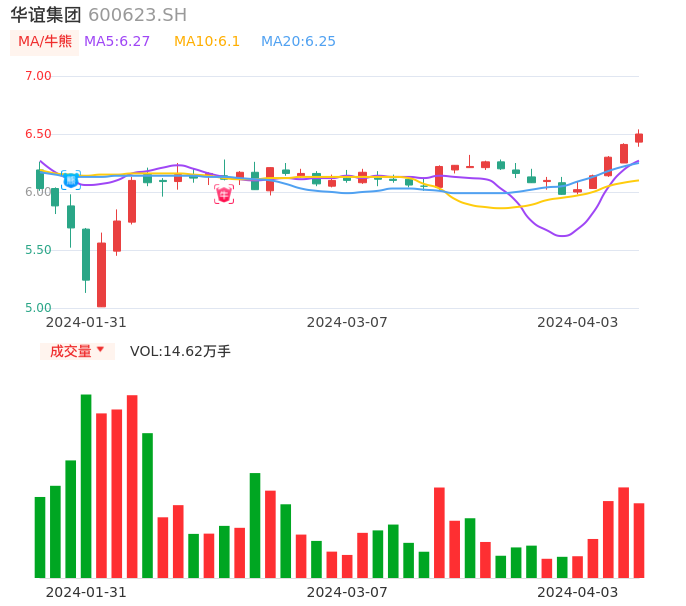Click the 5.00 price axis label
Viewport: 686px width, 606px height.
click(x=39, y=308)
